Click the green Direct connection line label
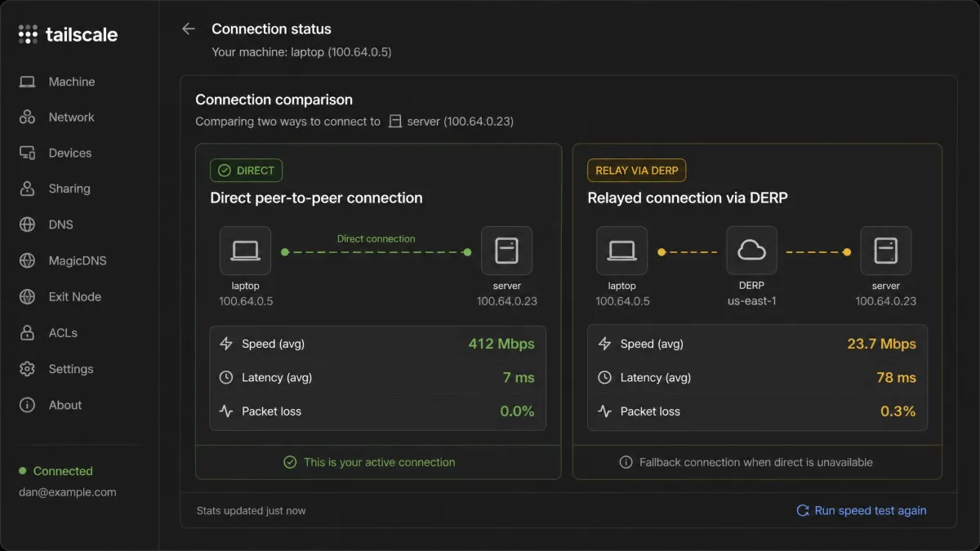This screenshot has width=980, height=551. [x=376, y=239]
